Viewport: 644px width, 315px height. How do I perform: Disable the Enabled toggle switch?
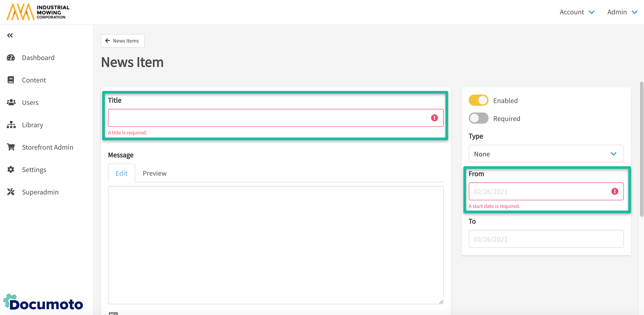(478, 101)
